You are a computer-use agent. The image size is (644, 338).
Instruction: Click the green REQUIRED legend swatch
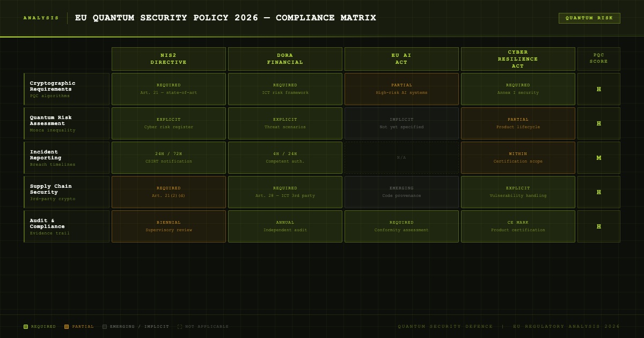point(26,327)
